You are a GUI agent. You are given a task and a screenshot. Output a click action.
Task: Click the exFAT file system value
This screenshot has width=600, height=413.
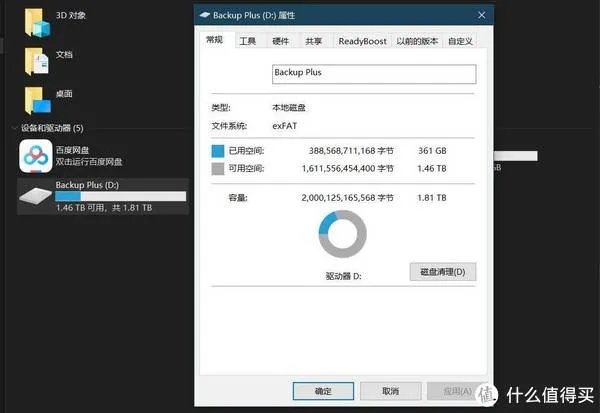(284, 126)
